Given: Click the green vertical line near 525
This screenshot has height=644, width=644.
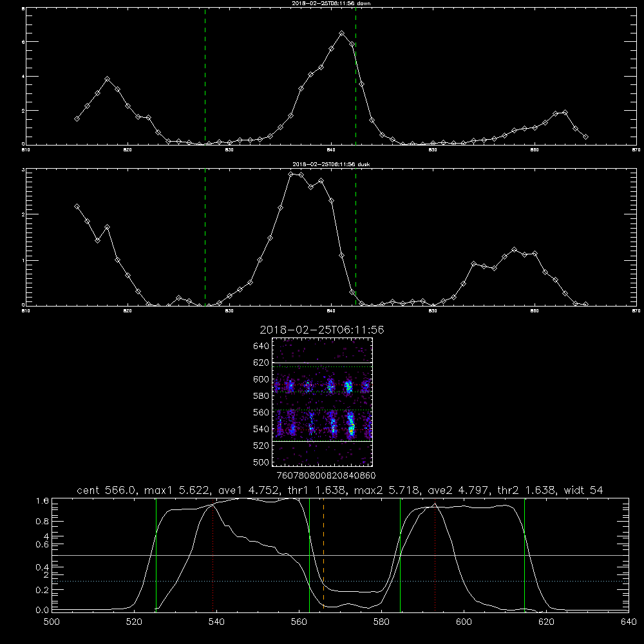Looking at the screenshot, I should (x=156, y=554).
